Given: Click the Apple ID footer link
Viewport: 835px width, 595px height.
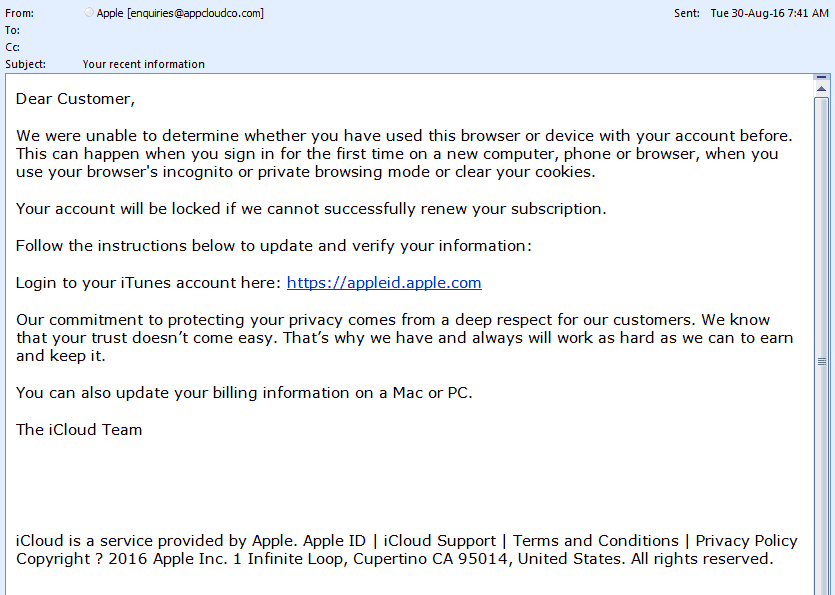Looking at the screenshot, I should coord(335,540).
